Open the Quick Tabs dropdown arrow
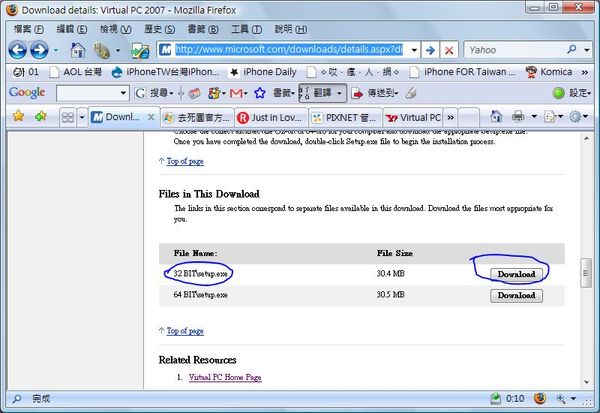The image size is (600, 413). click(x=82, y=117)
